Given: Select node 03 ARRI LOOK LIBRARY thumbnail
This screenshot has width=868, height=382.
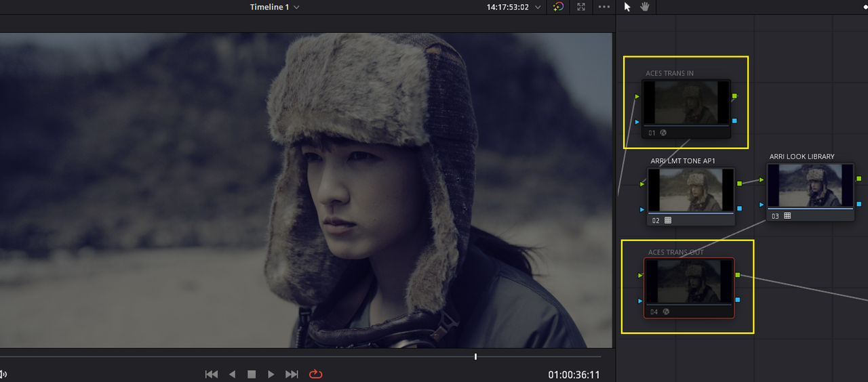Looking at the screenshot, I should click(810, 185).
